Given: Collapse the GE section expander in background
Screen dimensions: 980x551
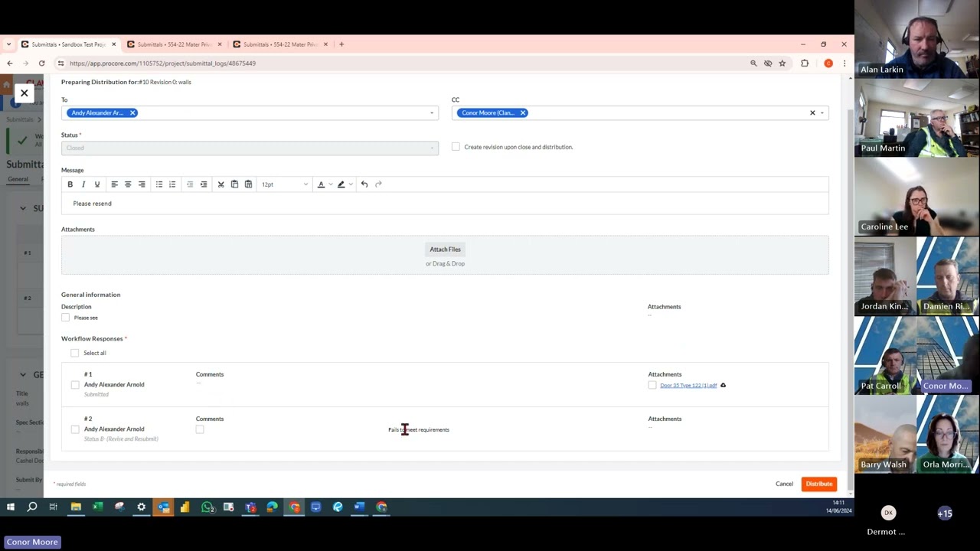Looking at the screenshot, I should [23, 375].
